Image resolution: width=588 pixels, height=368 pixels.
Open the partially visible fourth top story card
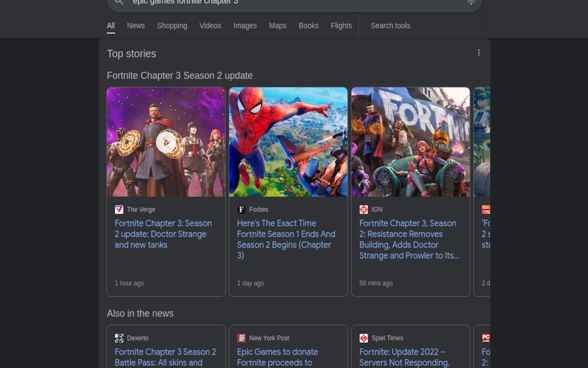(x=482, y=191)
